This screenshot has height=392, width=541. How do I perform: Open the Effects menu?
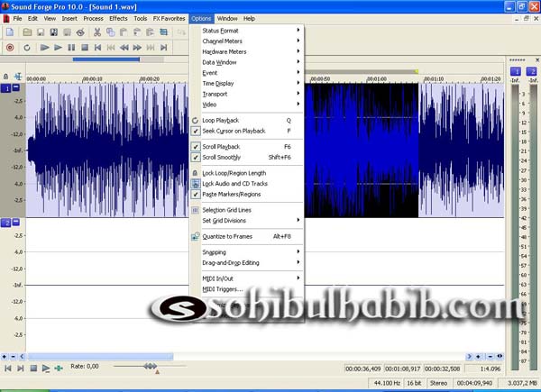pyautogui.click(x=118, y=19)
